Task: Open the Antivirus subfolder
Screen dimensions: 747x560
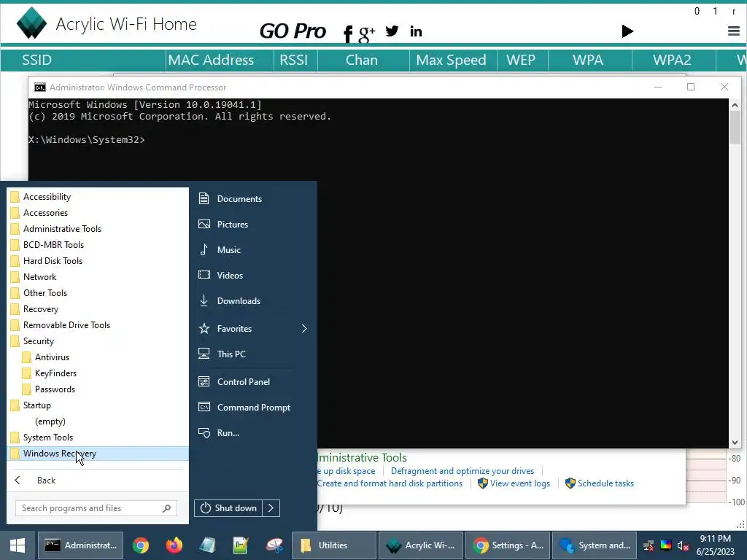Action: 98,357
